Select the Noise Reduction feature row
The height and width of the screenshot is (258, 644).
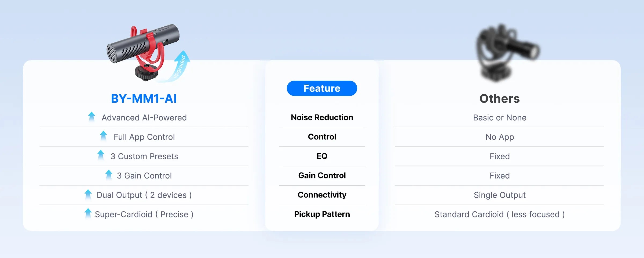(322, 117)
